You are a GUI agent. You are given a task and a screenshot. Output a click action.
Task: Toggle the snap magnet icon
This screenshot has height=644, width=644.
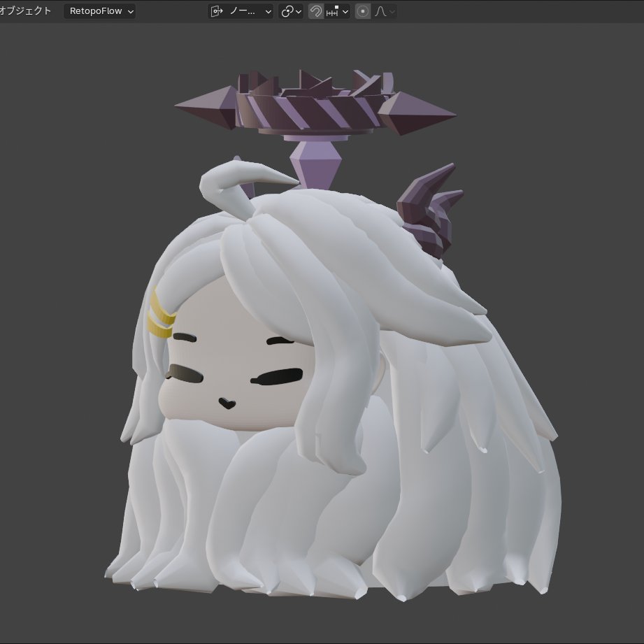click(x=315, y=11)
